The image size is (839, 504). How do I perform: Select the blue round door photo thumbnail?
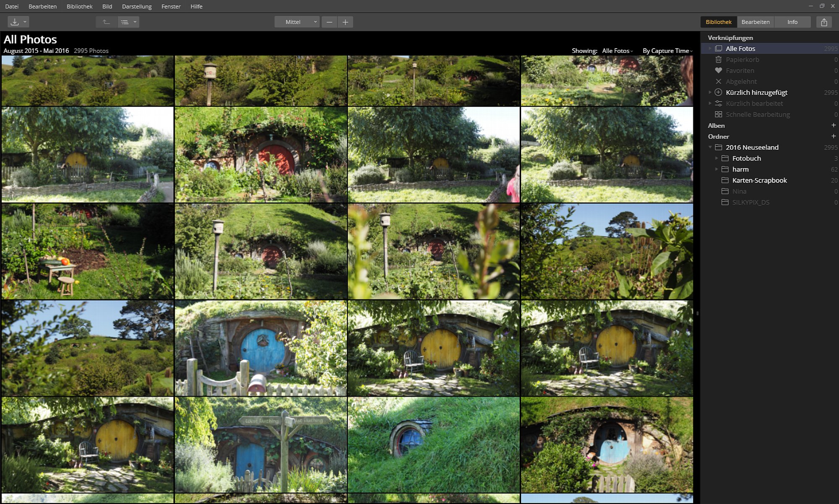tap(261, 348)
